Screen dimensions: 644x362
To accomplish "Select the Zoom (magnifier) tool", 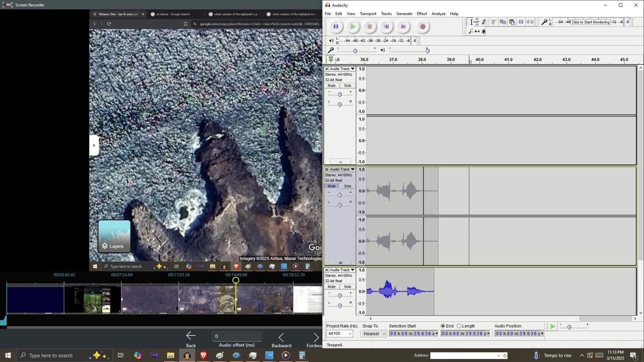I will coord(471,31).
